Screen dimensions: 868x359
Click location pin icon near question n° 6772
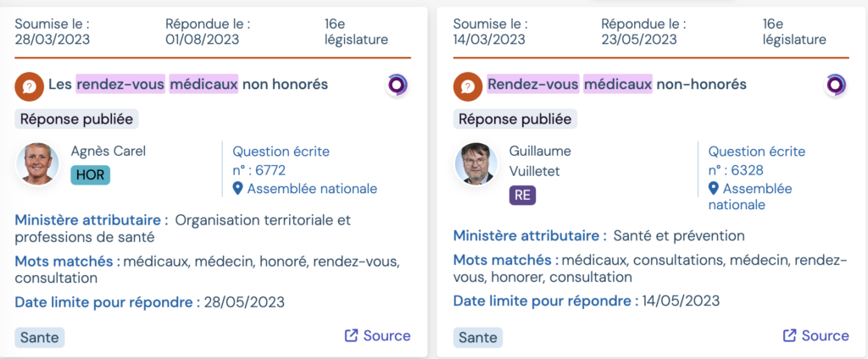[237, 189]
